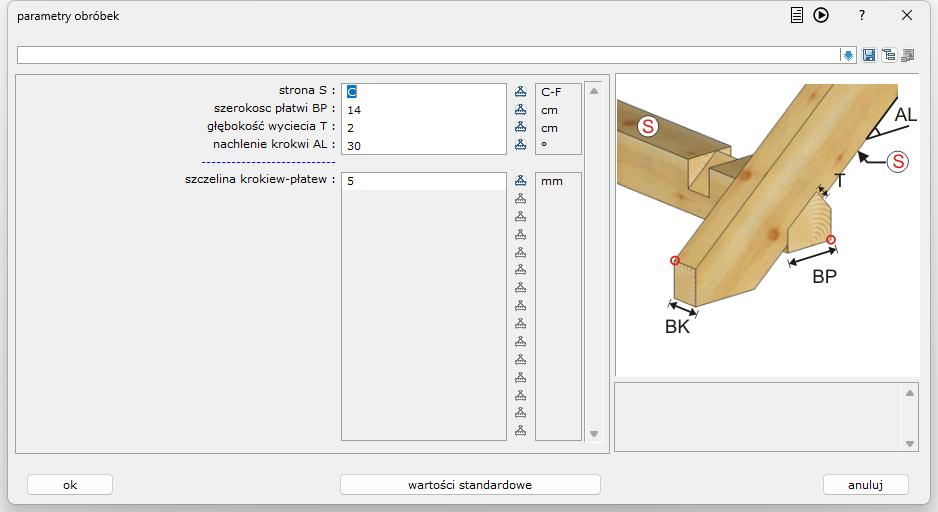
Task: Click the empty preset combo box field
Action: [x=428, y=55]
